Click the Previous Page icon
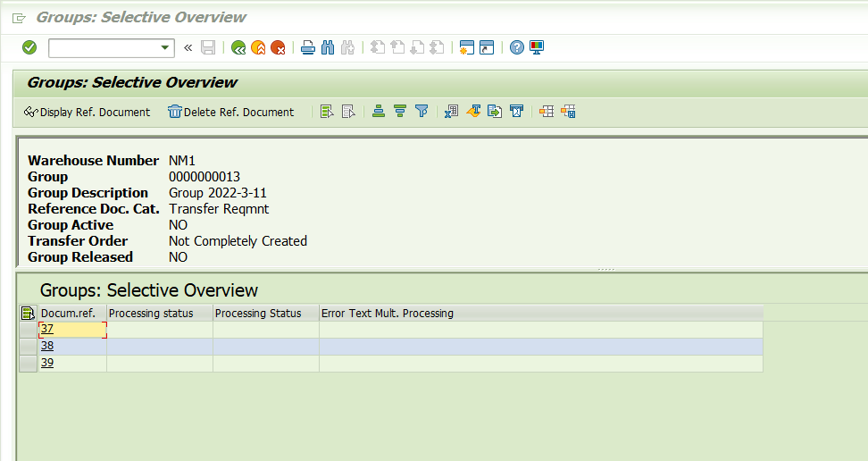The height and width of the screenshot is (461, 868). 397,47
